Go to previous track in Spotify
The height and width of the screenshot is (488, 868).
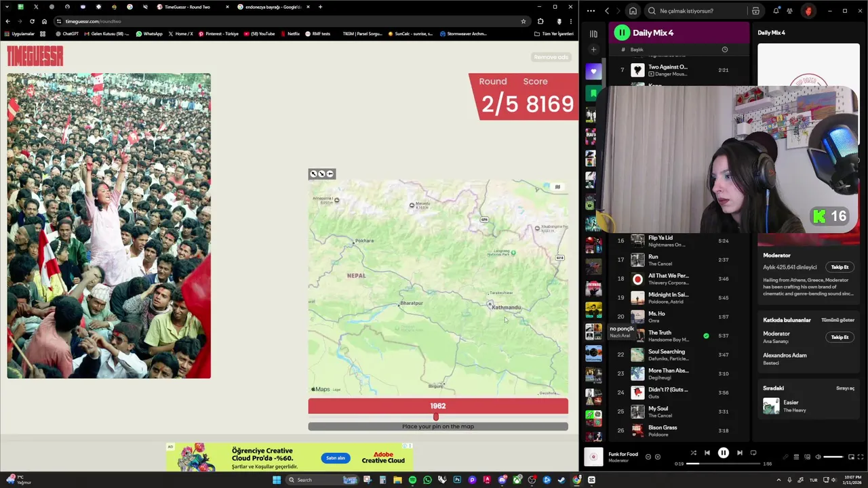coord(707,453)
